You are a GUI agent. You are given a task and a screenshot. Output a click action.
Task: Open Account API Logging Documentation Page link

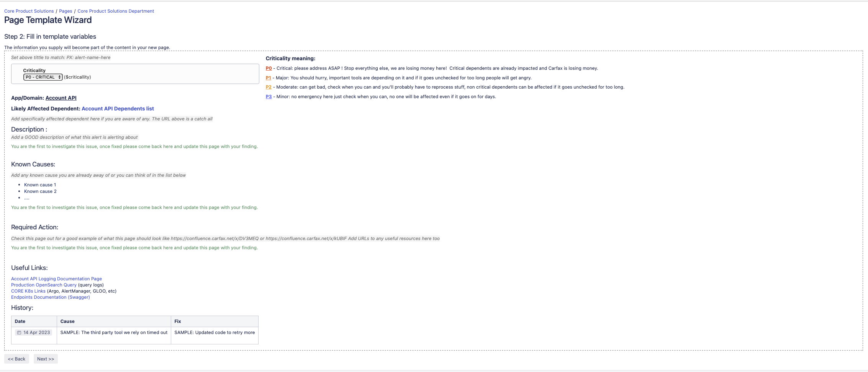click(x=56, y=279)
